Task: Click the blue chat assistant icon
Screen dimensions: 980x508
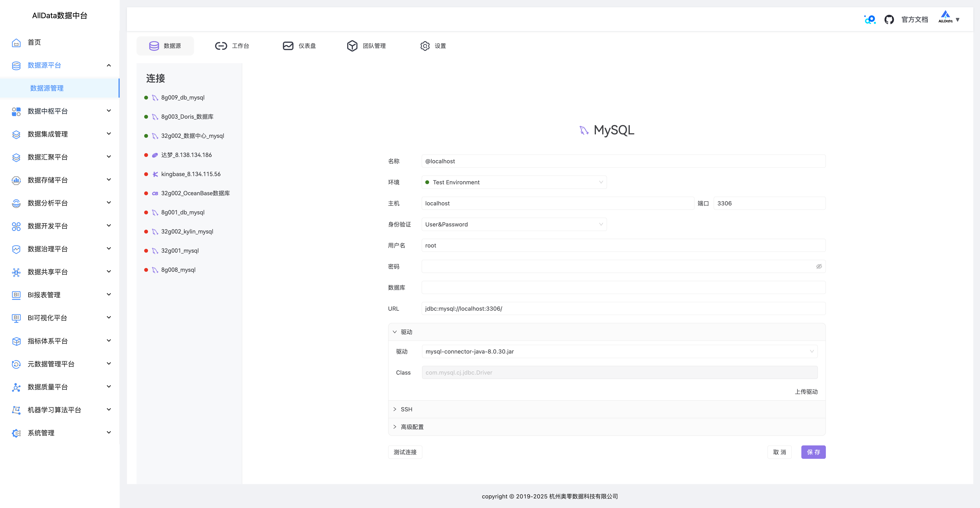Action: click(x=870, y=19)
